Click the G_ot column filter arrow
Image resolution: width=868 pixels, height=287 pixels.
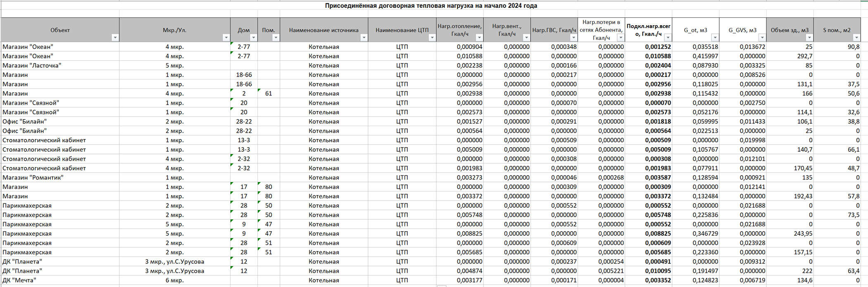tap(714, 38)
